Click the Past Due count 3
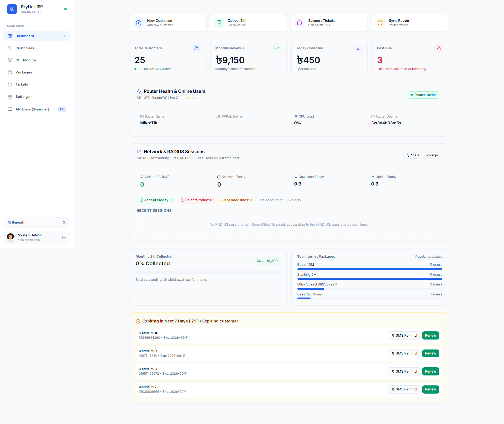The height and width of the screenshot is (424, 504). (380, 60)
